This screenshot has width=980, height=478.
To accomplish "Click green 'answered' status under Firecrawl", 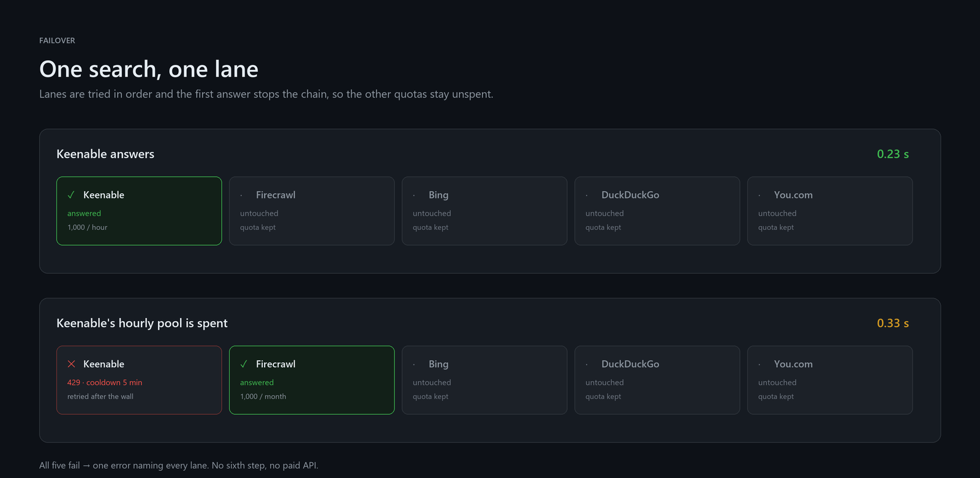I will [257, 382].
